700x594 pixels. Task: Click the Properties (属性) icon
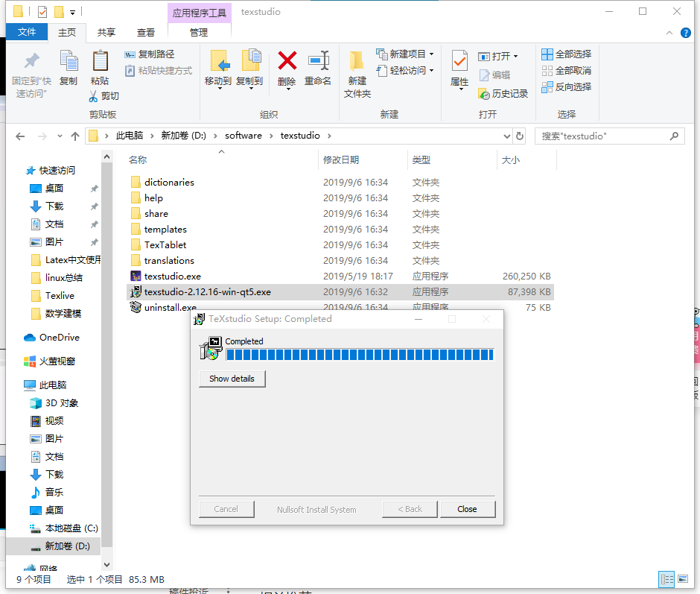click(x=459, y=63)
